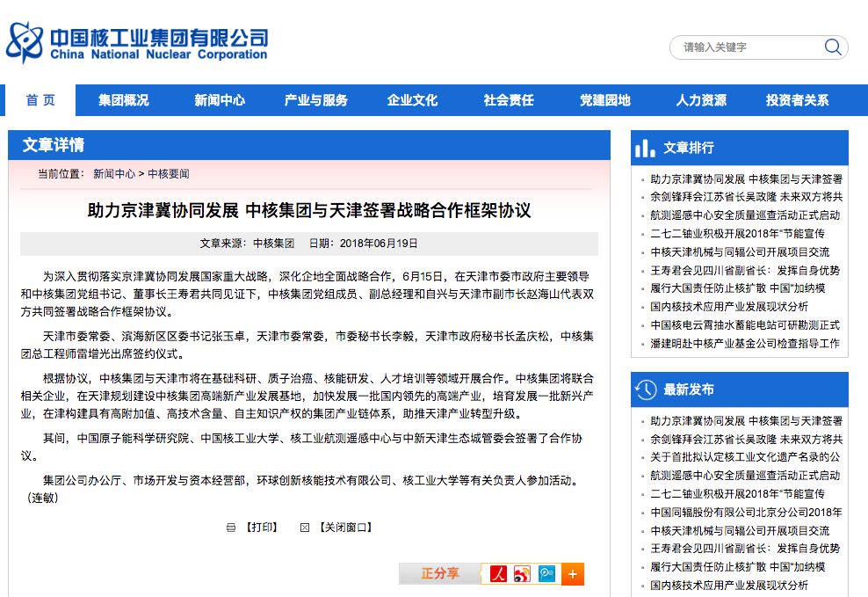The height and width of the screenshot is (597, 868).
Task: Open latest article 关于首批拟认定核工业文化遗产名录
Action: point(745,457)
